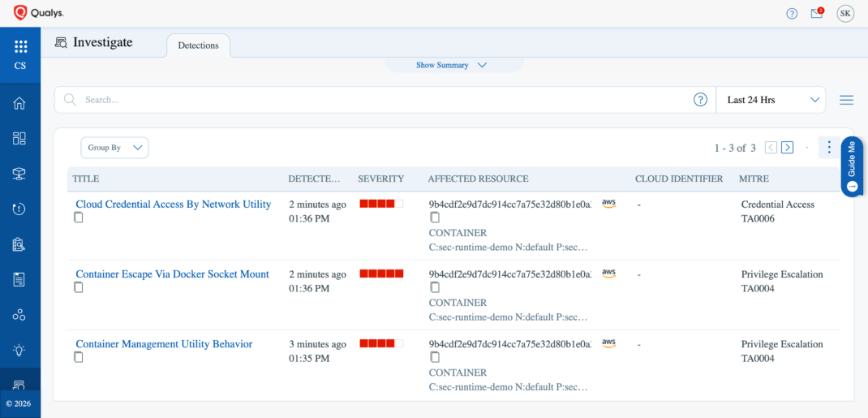Click the '1 - 3 of 3' pagination text

(x=735, y=148)
